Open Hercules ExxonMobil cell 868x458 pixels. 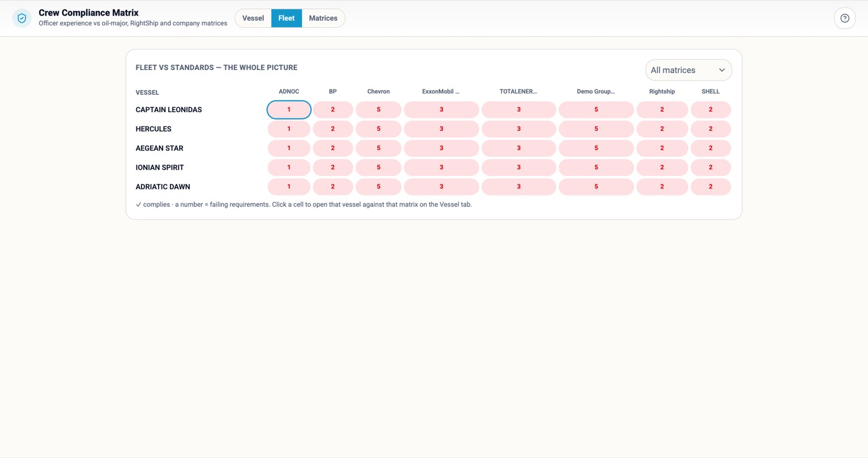point(441,129)
